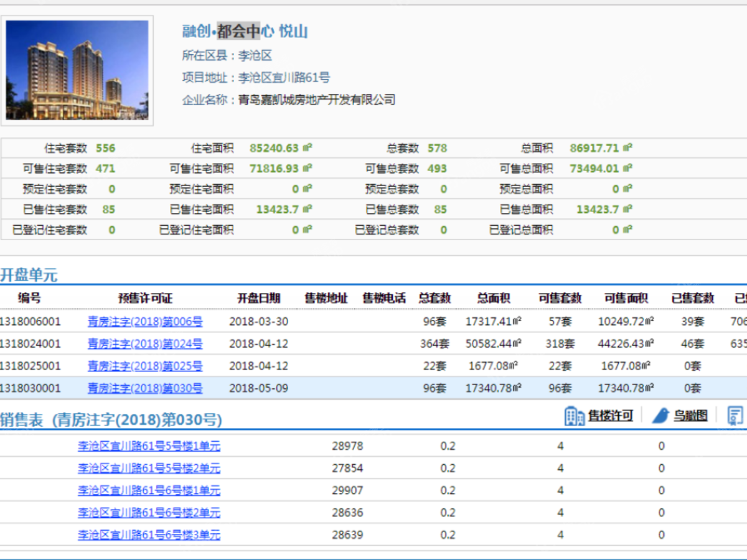The image size is (747, 560).
Task: Click the 可售总套数 value 493
Action: pyautogui.click(x=437, y=169)
